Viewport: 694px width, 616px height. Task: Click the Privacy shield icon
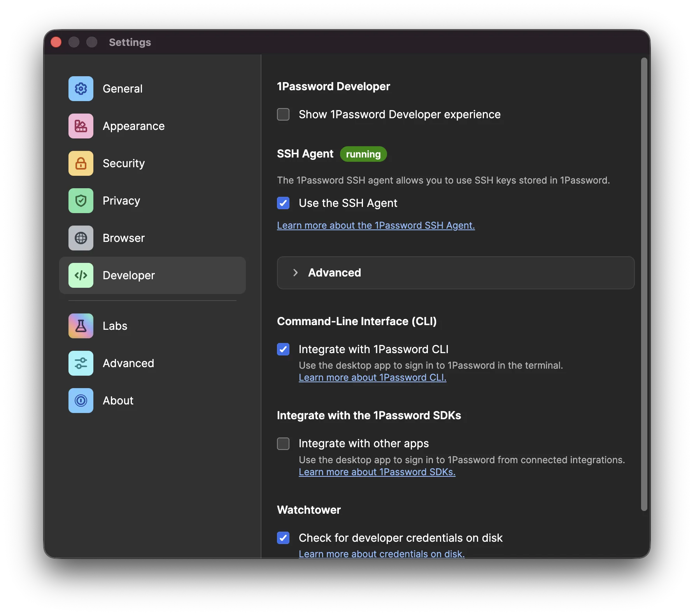[x=81, y=201]
